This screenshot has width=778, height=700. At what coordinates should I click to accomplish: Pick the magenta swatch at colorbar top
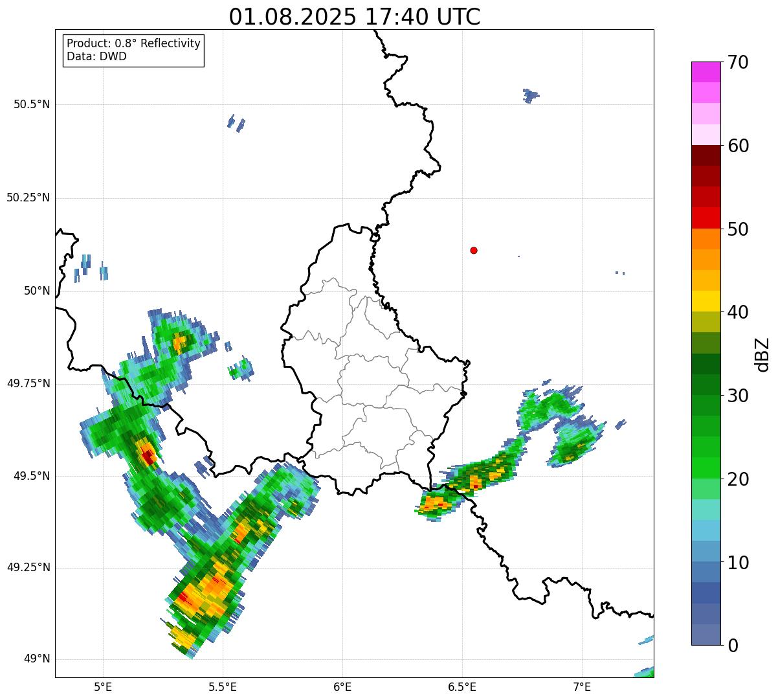[706, 72]
